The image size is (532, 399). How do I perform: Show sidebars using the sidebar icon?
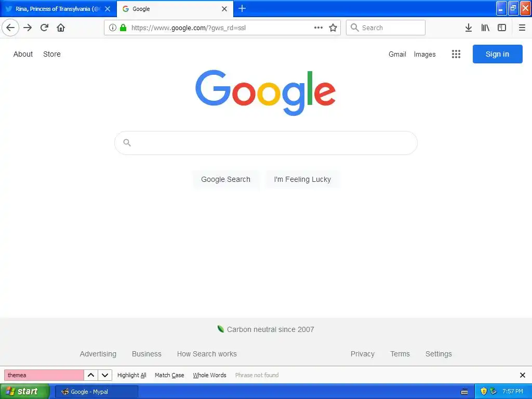(x=502, y=28)
